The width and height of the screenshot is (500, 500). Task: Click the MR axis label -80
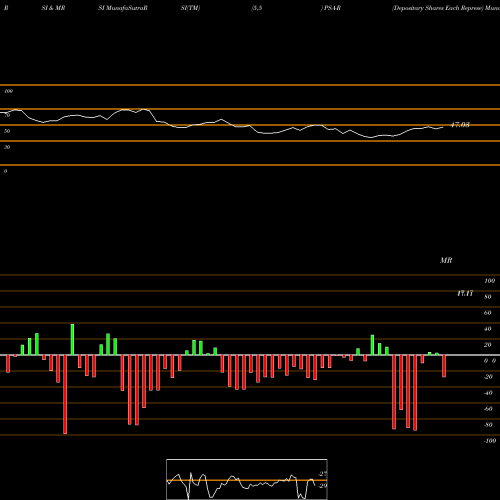pos(488,425)
